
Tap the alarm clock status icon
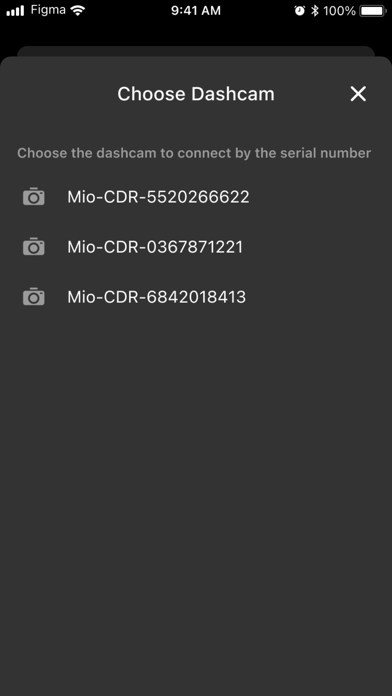pos(300,11)
